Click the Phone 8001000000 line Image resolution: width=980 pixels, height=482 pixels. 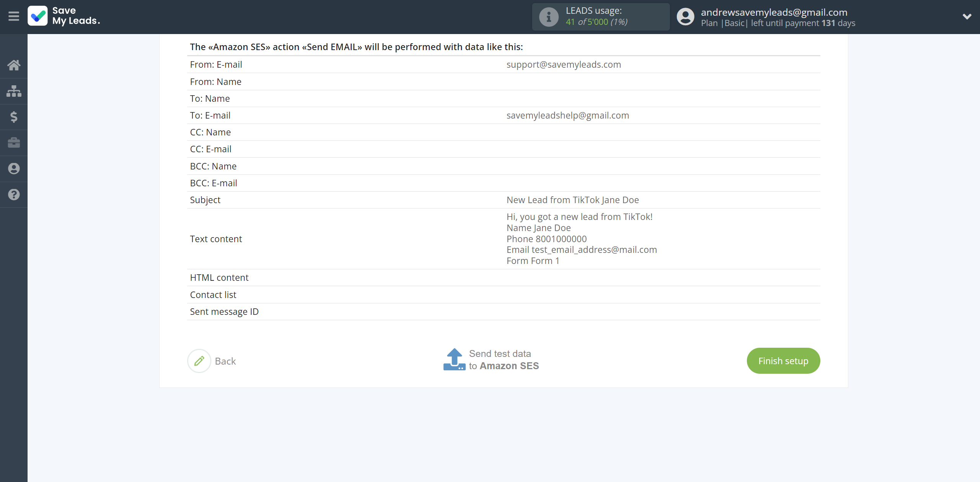click(547, 239)
